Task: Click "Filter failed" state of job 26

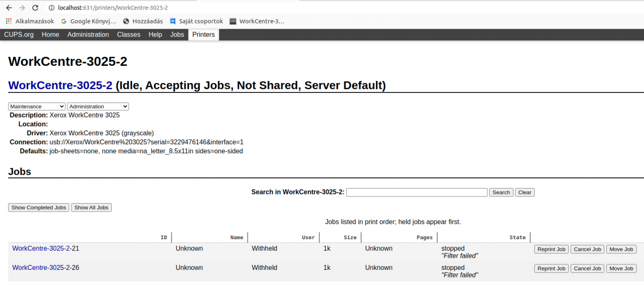Action: (459, 275)
